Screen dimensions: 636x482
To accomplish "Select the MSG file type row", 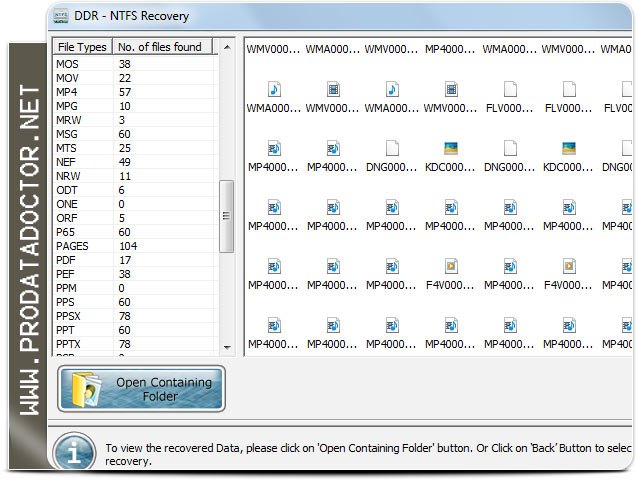I will click(x=135, y=134).
